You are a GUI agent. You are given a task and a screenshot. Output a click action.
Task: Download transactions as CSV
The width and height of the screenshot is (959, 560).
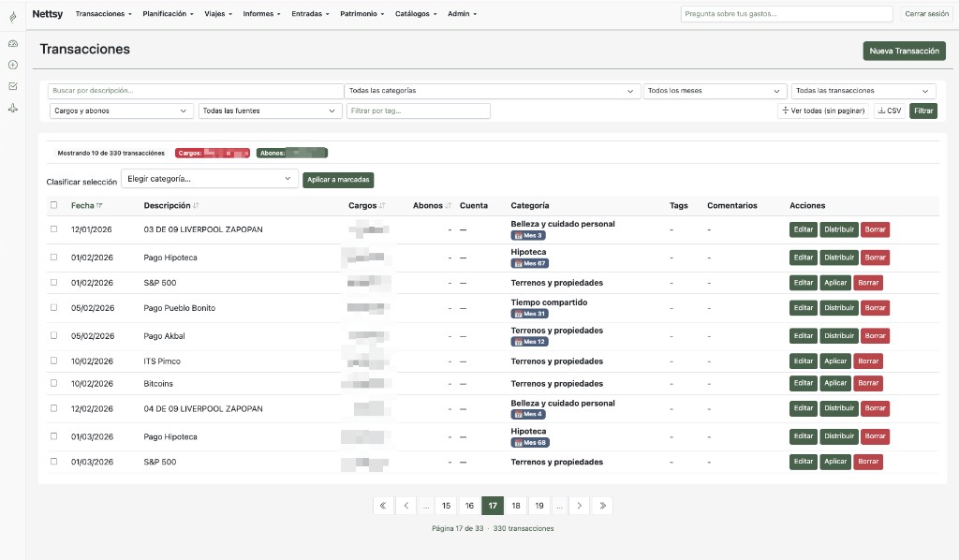tap(890, 111)
